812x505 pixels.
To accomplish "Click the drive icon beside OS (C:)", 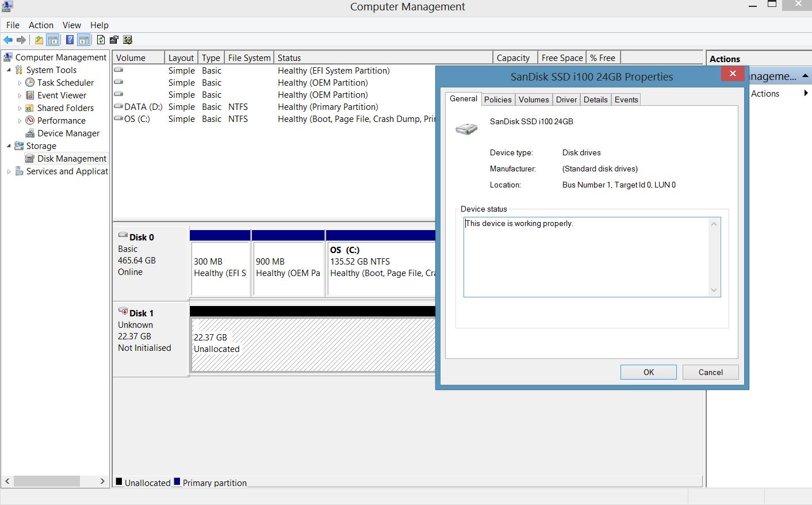I will coord(118,118).
